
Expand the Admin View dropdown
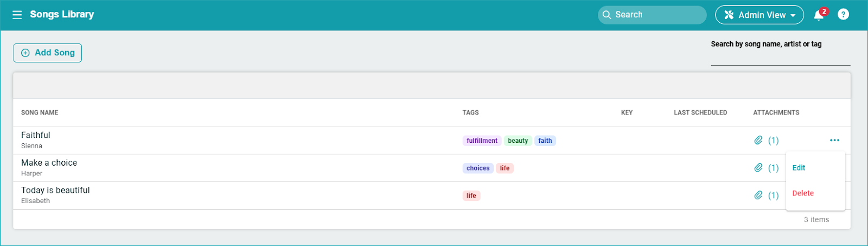pyautogui.click(x=759, y=15)
